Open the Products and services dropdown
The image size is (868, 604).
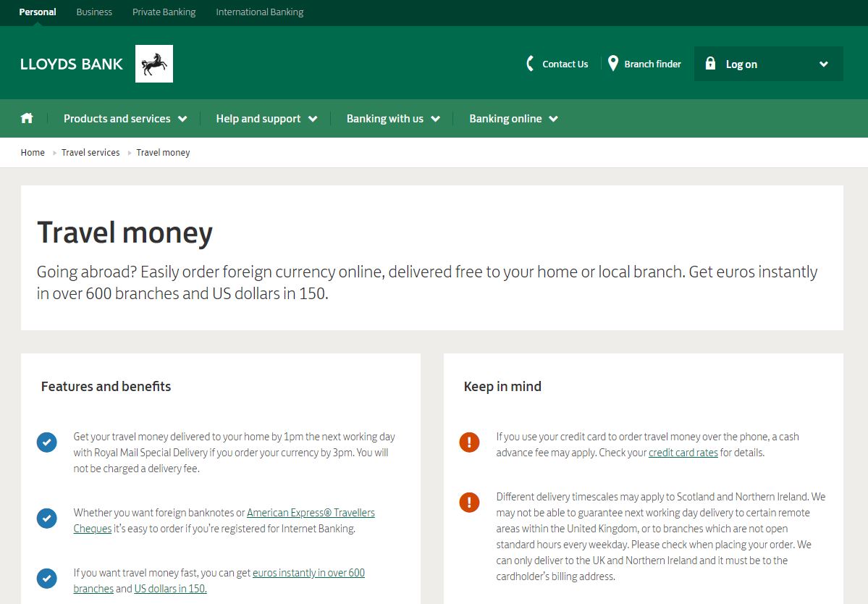[x=125, y=118]
